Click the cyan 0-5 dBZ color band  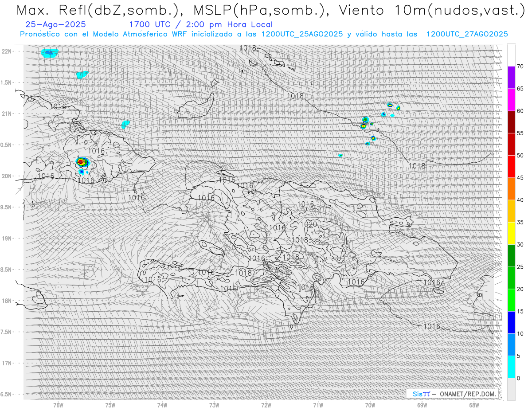click(511, 367)
